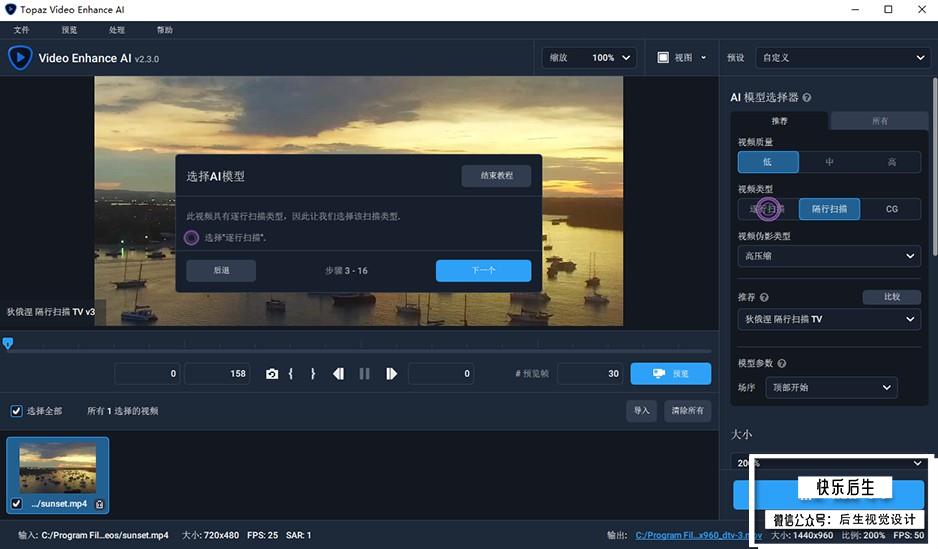This screenshot has width=938, height=549.
Task: Open help icon next to 推荐 label
Action: pos(764,297)
